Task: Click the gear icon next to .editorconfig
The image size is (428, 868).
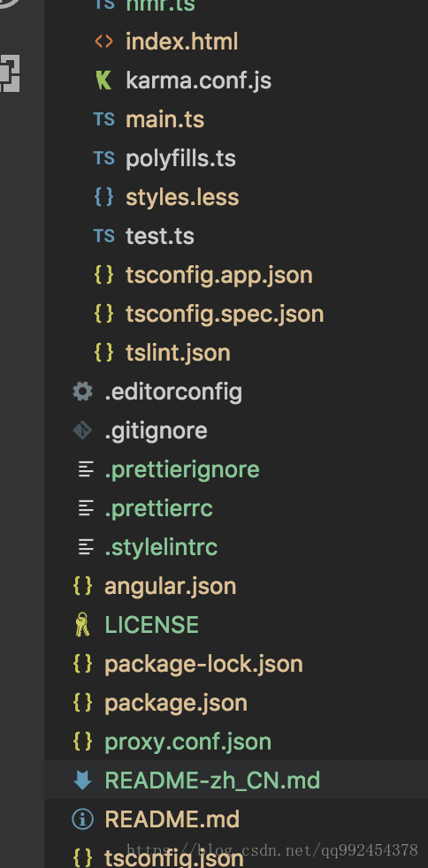Action: point(82,392)
